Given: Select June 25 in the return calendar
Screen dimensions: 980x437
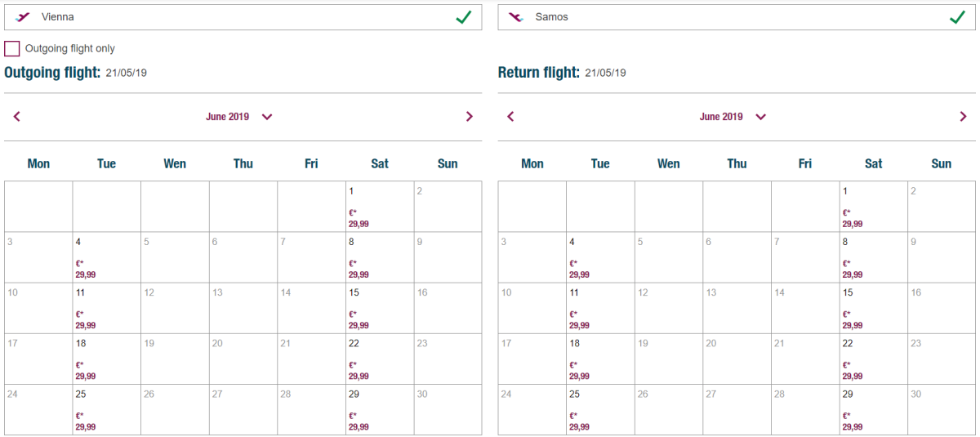Looking at the screenshot, I should point(600,409).
